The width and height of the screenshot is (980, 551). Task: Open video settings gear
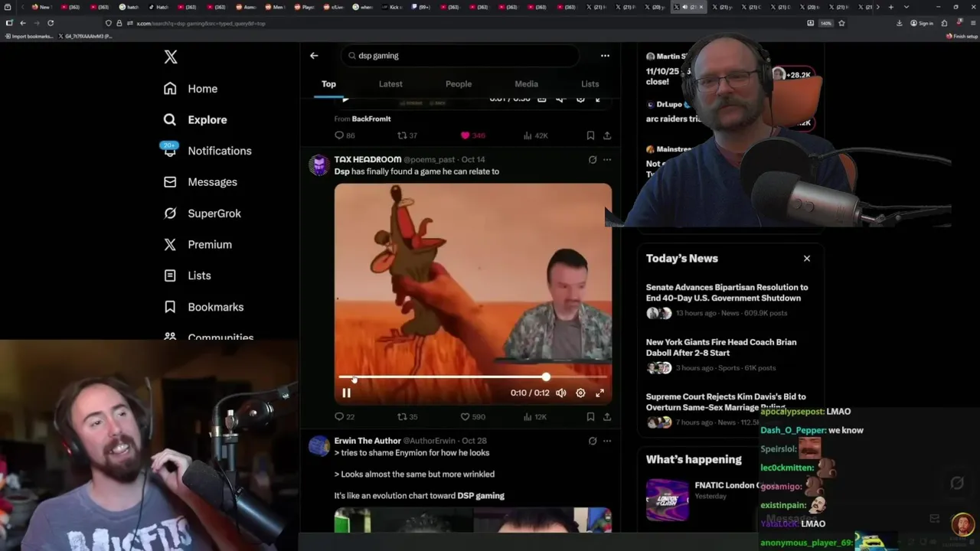580,393
